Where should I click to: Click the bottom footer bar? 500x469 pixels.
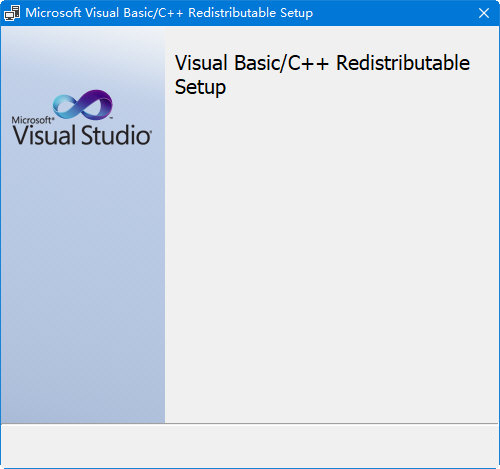pyautogui.click(x=250, y=446)
